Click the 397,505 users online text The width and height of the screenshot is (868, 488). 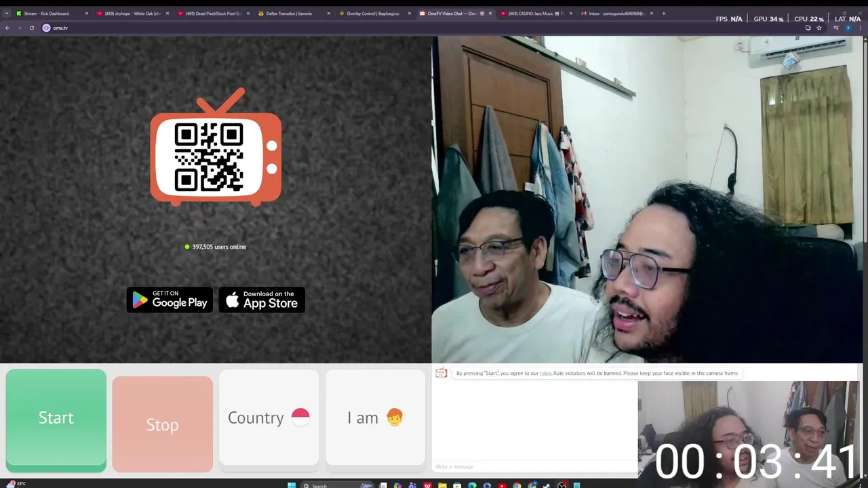(x=219, y=247)
